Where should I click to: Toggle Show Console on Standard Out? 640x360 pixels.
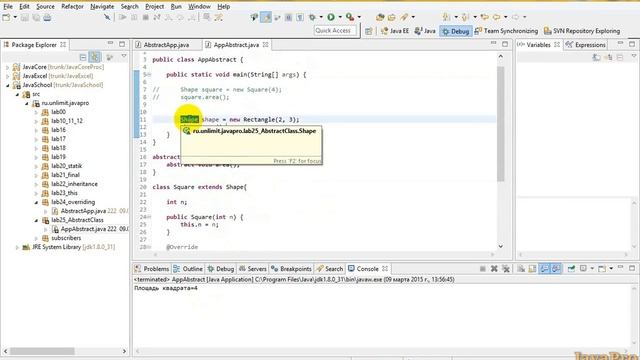544,269
